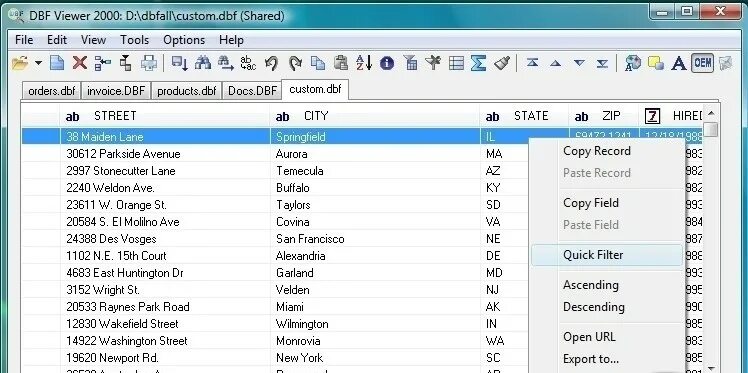Click the funnel-with-star filter icon
The width and height of the screenshot is (748, 373).
point(433,63)
